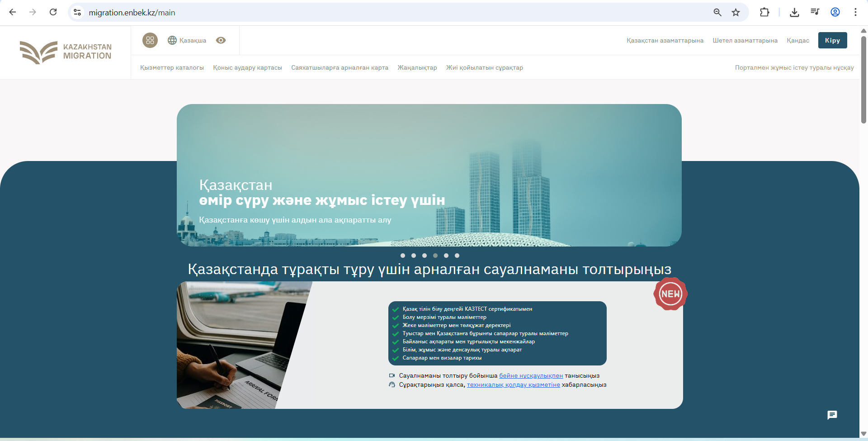The image size is (868, 441).
Task: Open Қызметтер каталогы menu item
Action: pyautogui.click(x=172, y=67)
